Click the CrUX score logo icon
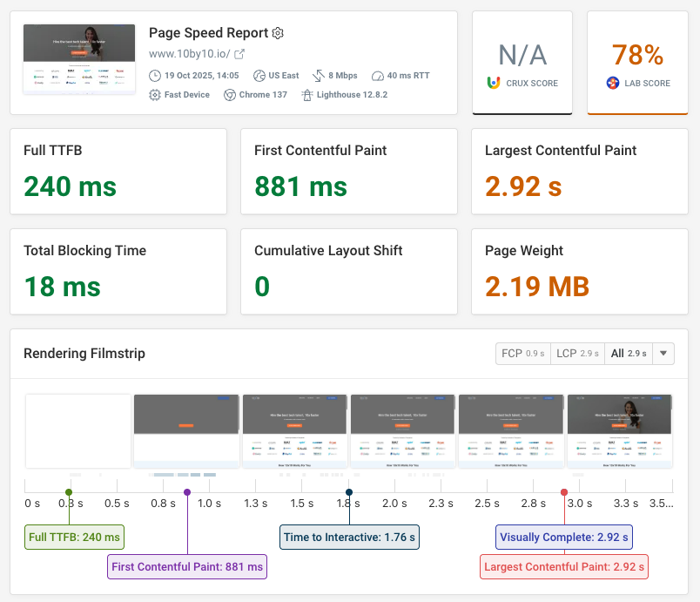 pos(494,84)
